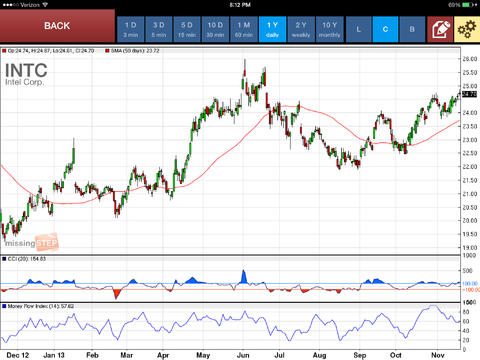Tap the CCI -100.00 lower threshold label

click(471, 290)
